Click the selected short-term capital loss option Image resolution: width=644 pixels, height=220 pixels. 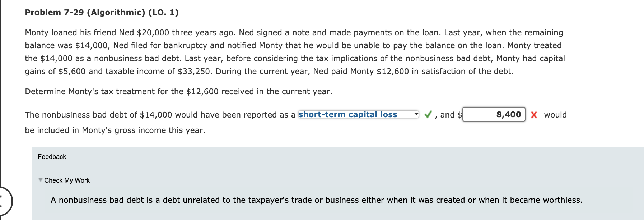click(347, 115)
